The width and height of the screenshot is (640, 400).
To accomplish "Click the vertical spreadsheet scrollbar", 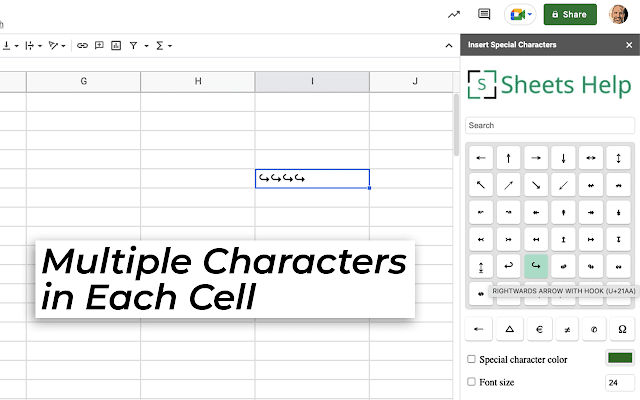I will pos(456,124).
